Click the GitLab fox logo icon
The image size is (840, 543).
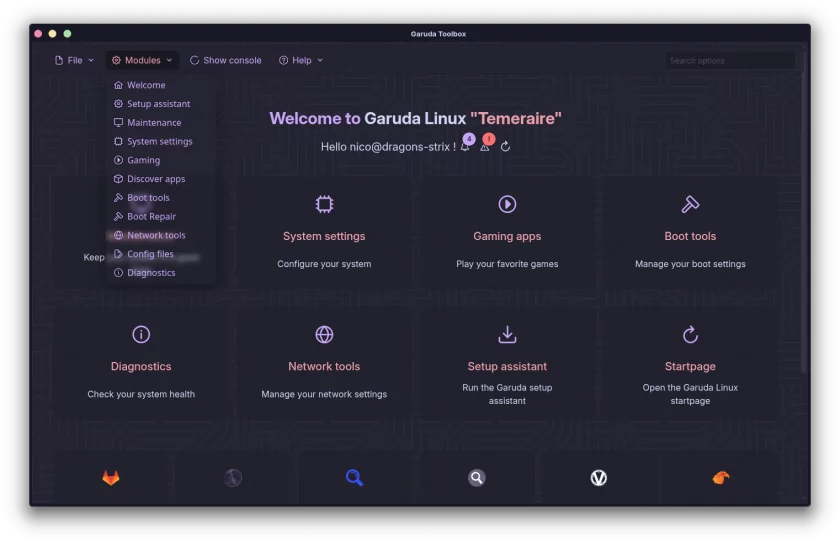tap(111, 478)
